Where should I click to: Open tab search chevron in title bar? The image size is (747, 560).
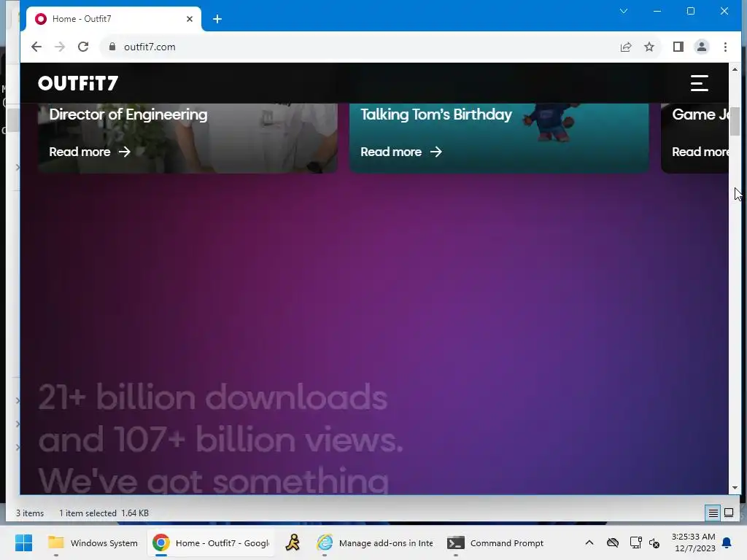click(x=623, y=11)
